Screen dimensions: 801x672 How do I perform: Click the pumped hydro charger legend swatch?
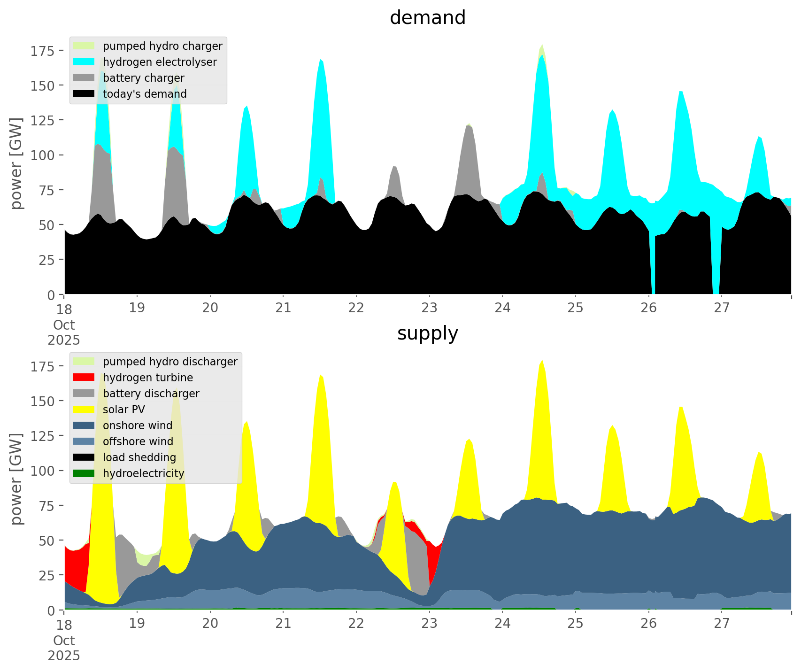84,46
